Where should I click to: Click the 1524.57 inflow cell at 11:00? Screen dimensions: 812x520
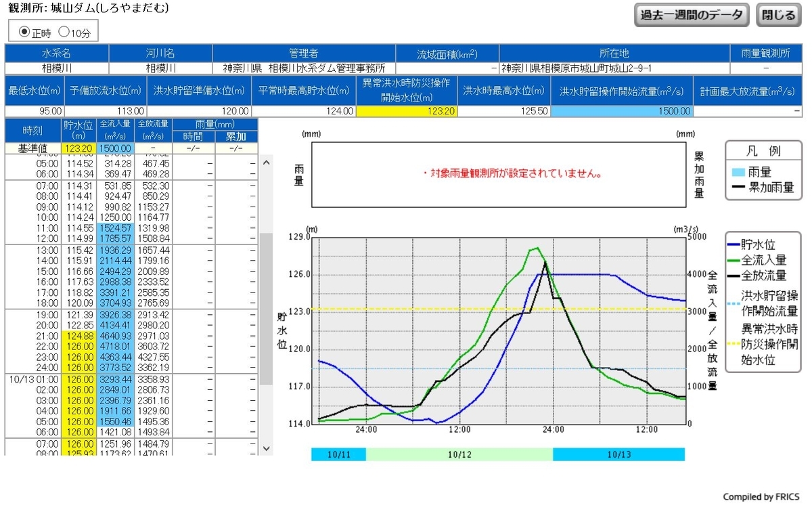click(x=115, y=227)
